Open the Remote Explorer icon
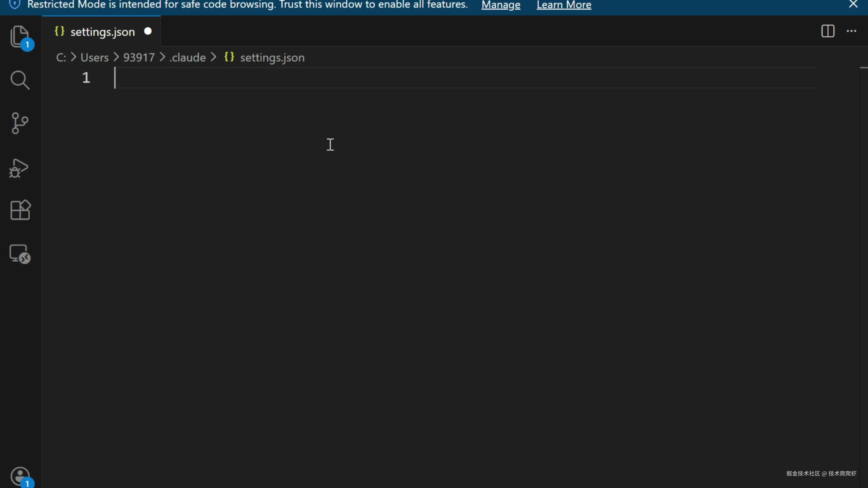The width and height of the screenshot is (868, 488). tap(19, 254)
